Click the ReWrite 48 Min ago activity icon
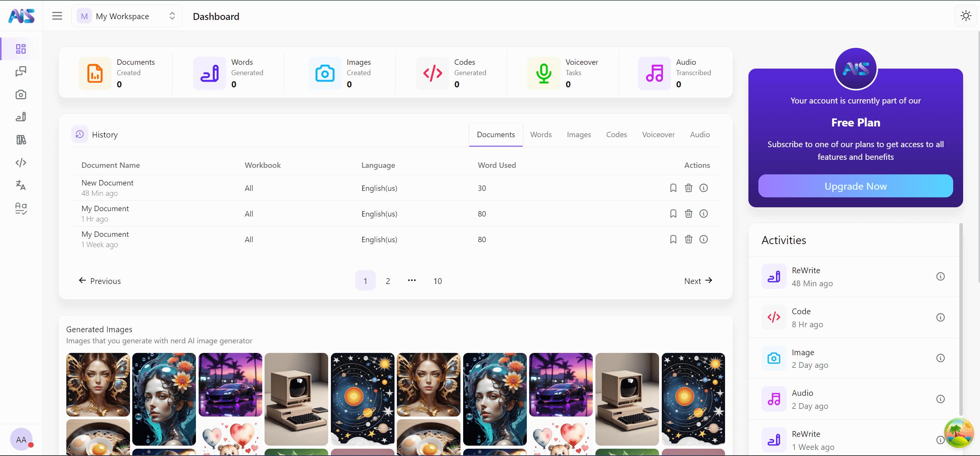Viewport: 980px width, 456px height. (774, 276)
